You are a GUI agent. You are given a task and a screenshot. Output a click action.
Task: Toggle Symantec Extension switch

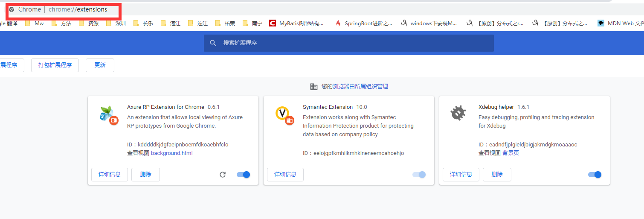click(419, 175)
